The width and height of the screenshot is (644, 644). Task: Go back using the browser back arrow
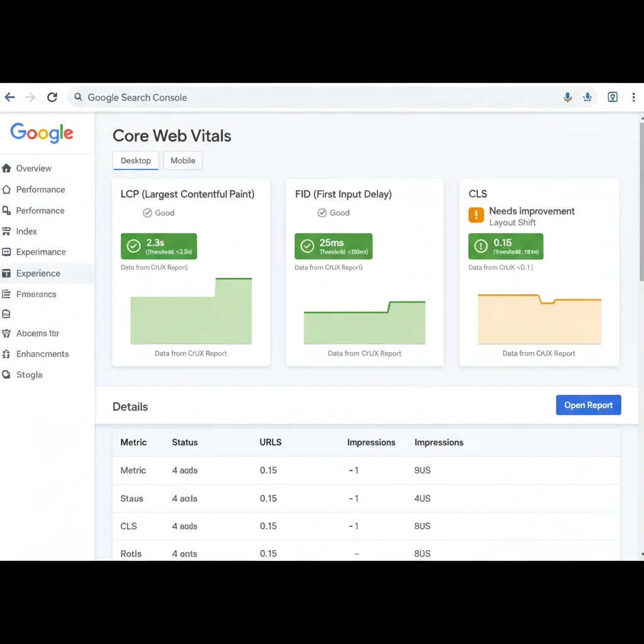point(10,97)
